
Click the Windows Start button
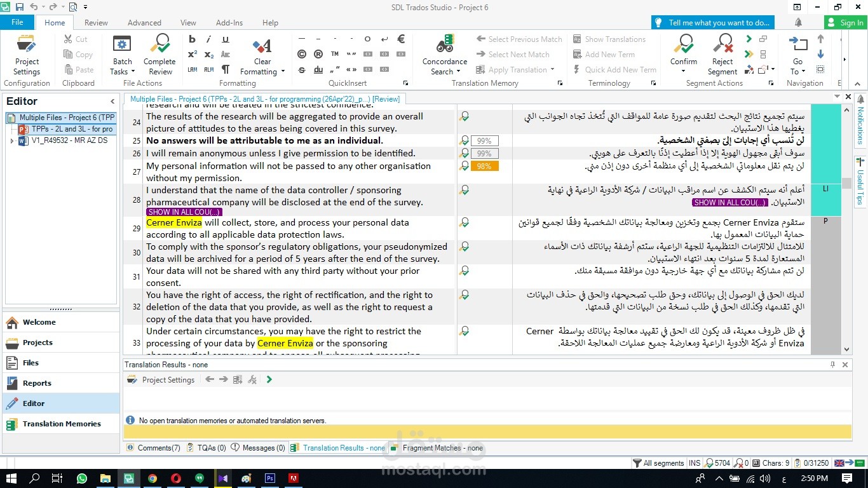[x=11, y=478]
